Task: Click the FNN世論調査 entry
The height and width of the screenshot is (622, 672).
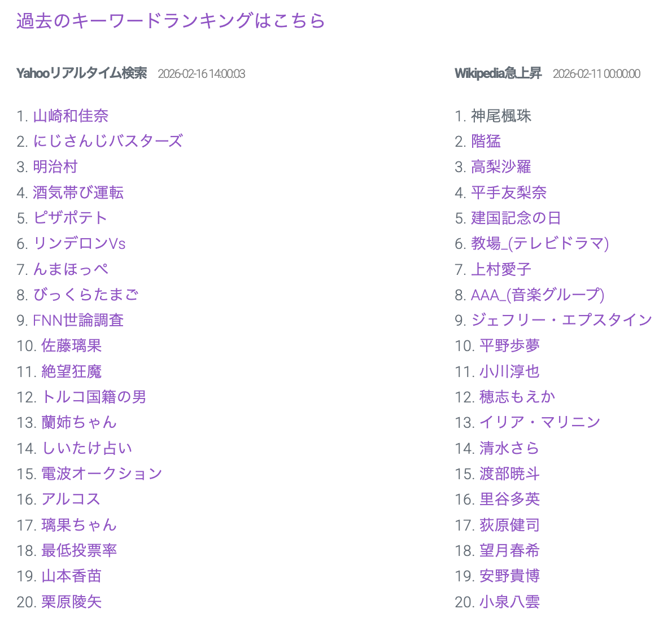Action: [78, 320]
